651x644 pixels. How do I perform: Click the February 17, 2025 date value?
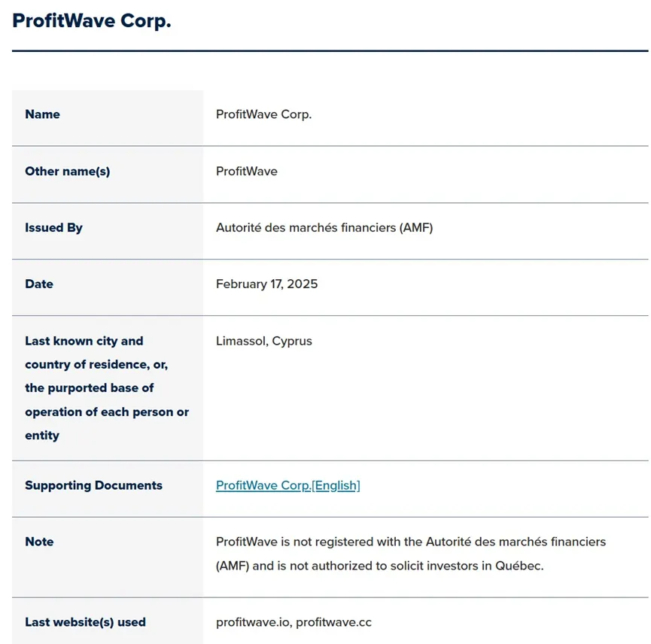tap(266, 284)
